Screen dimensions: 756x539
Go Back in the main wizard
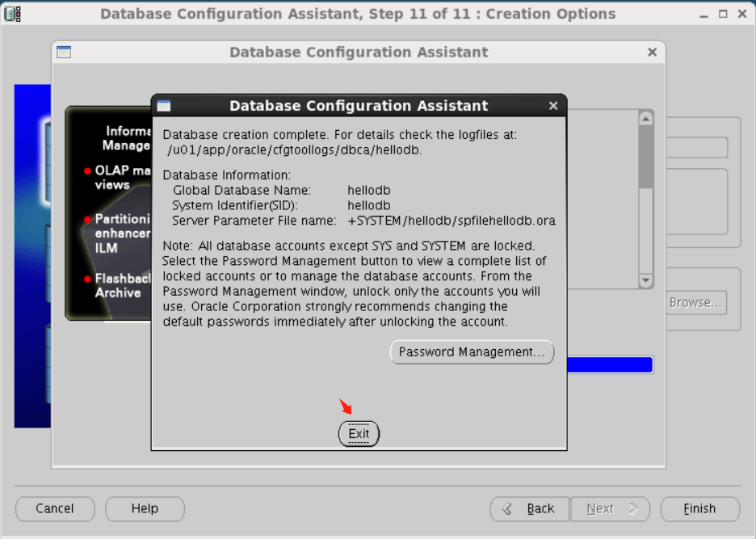coord(530,508)
